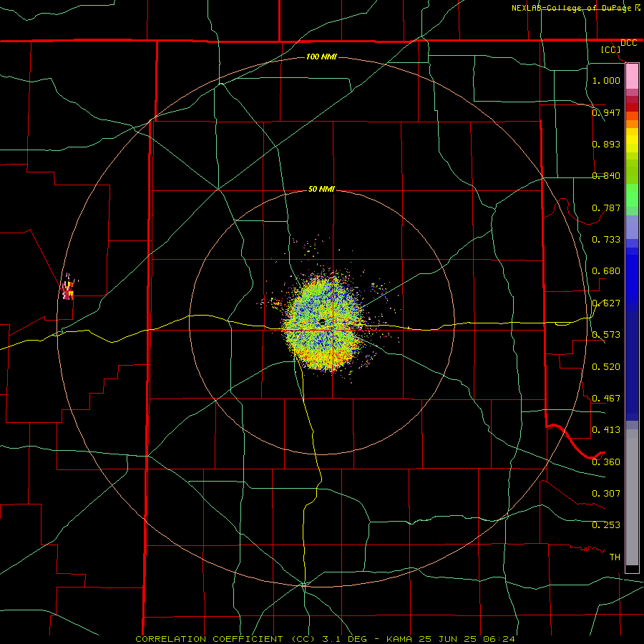This screenshot has width=644, height=644.
Task: Select the 0.360 scale value
Action: 606,462
